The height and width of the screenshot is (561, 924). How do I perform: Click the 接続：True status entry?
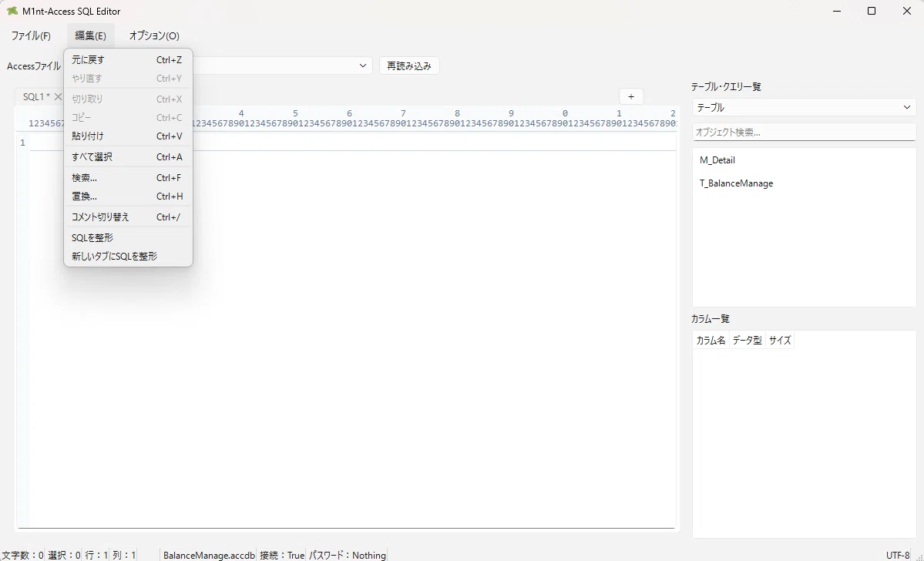pos(282,555)
